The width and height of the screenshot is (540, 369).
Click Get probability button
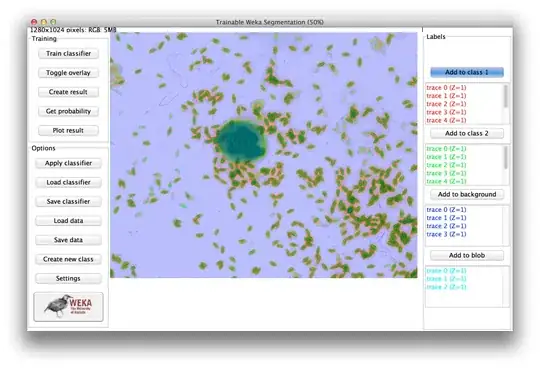pyautogui.click(x=69, y=112)
